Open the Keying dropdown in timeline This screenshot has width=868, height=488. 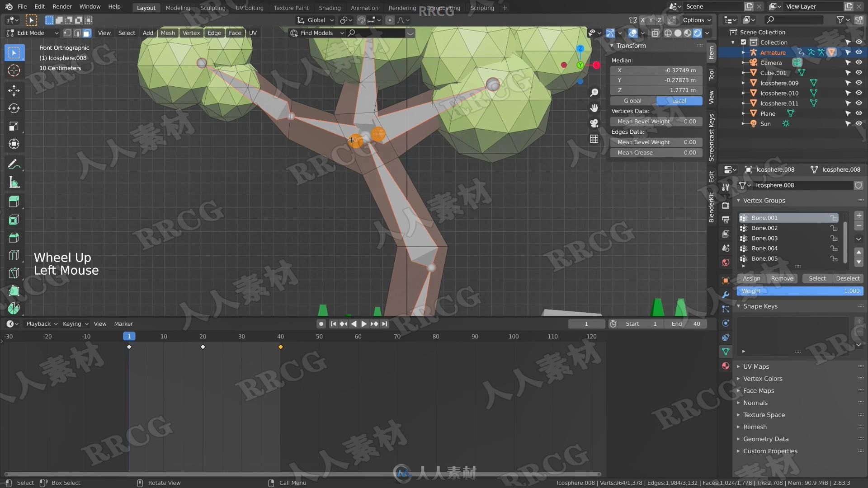[x=75, y=324]
